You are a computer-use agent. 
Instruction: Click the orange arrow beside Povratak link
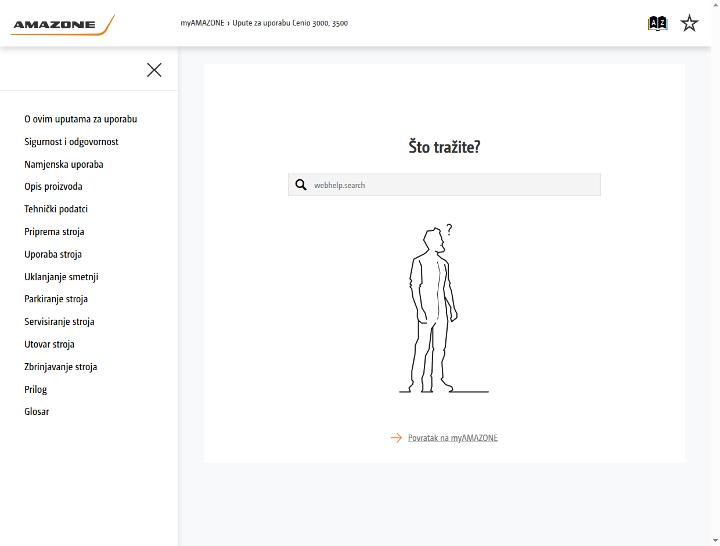396,438
